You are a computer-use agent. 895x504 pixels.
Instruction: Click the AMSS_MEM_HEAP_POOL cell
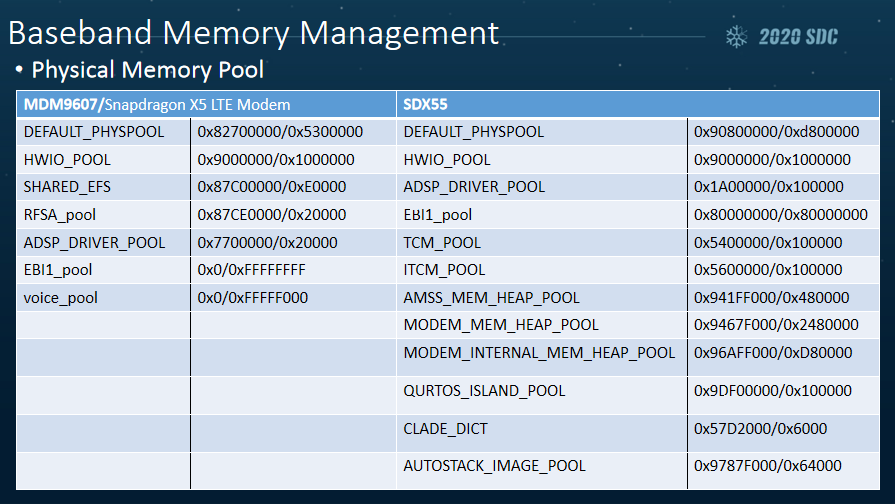(491, 298)
